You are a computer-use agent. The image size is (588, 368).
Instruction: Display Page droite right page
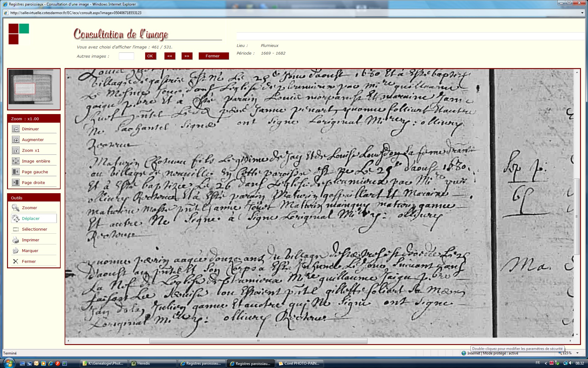[16, 183]
